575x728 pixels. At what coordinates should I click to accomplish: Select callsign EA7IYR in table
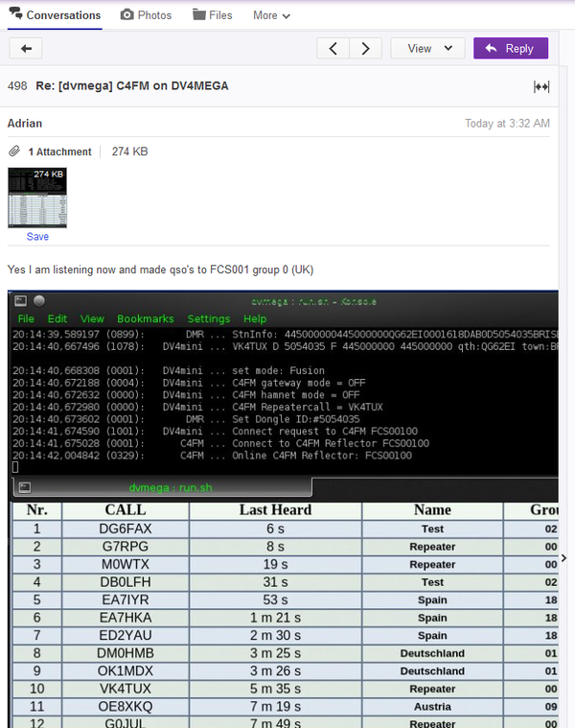click(126, 599)
